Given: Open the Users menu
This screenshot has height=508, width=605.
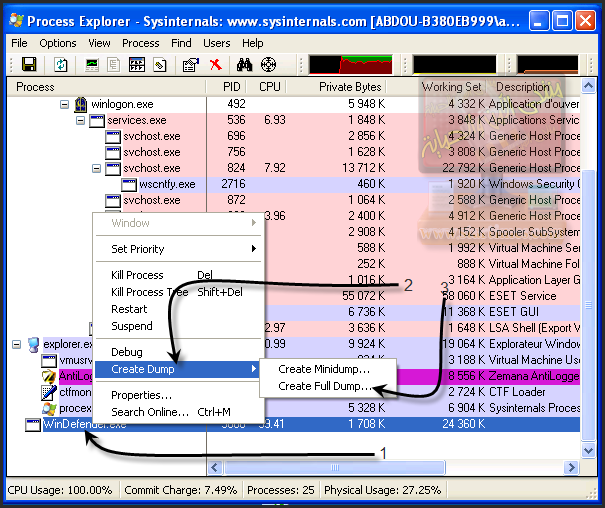Looking at the screenshot, I should tap(217, 43).
